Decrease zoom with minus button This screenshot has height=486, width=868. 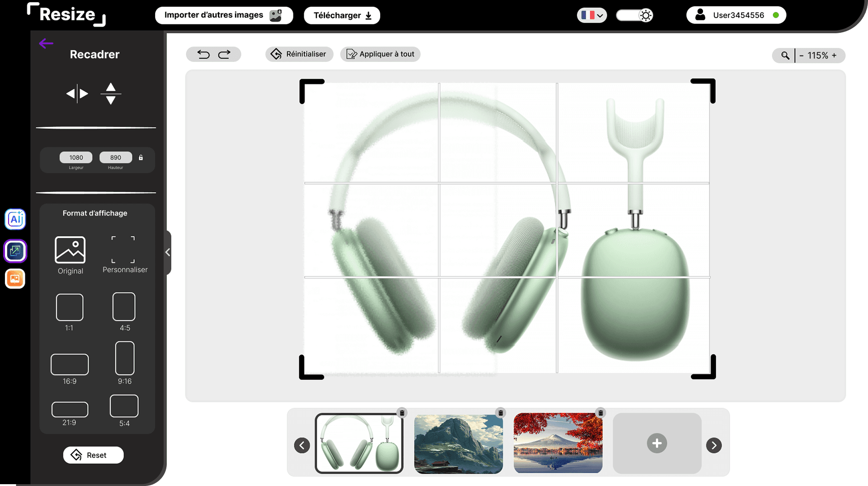click(802, 56)
